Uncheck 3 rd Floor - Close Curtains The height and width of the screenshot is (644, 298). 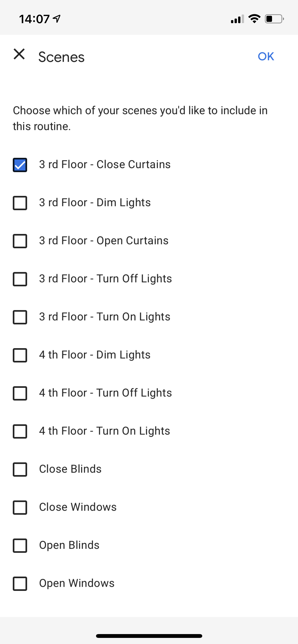(x=20, y=165)
